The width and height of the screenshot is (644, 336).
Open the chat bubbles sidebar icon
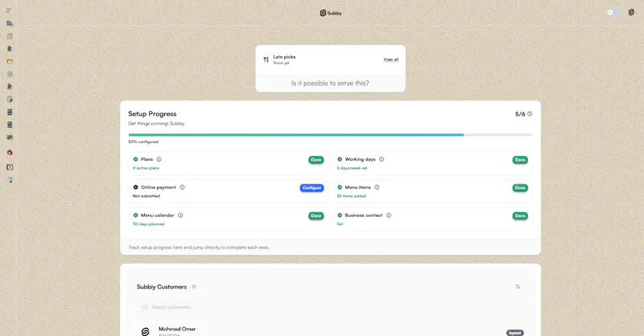coord(10,180)
